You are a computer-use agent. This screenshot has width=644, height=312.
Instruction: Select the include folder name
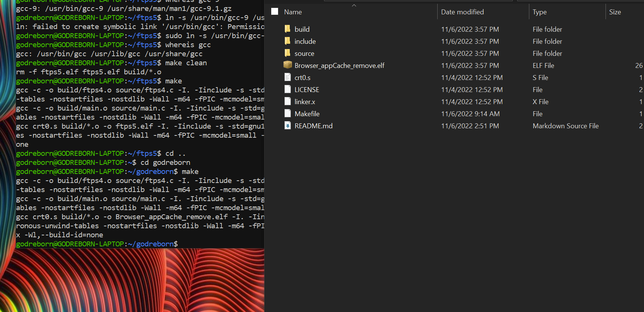coord(305,41)
